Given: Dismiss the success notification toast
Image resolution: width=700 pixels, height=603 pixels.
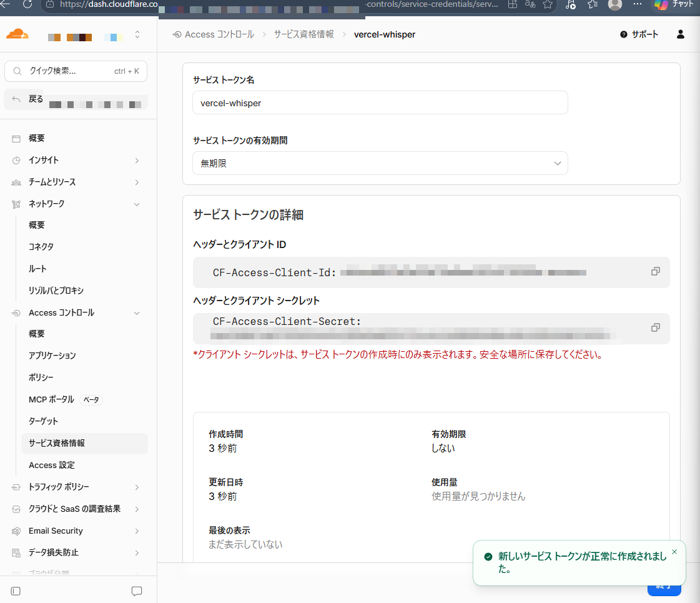Looking at the screenshot, I should [x=674, y=552].
